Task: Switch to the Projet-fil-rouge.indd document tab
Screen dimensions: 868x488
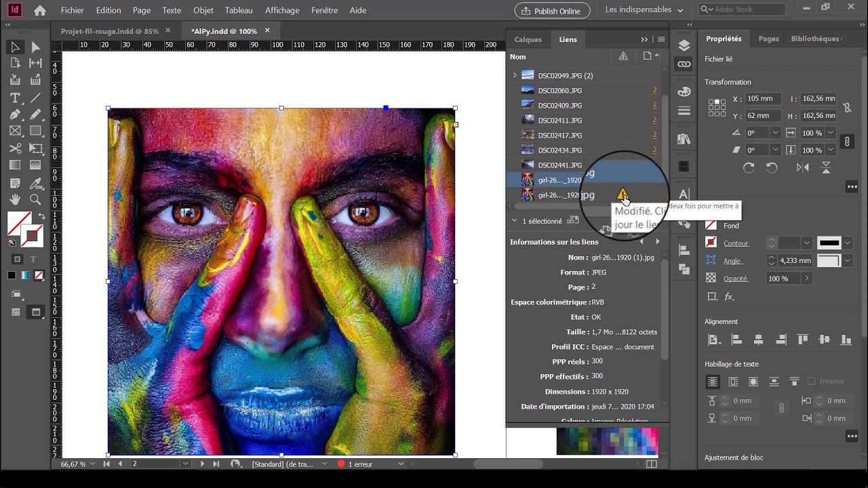Action: [110, 31]
